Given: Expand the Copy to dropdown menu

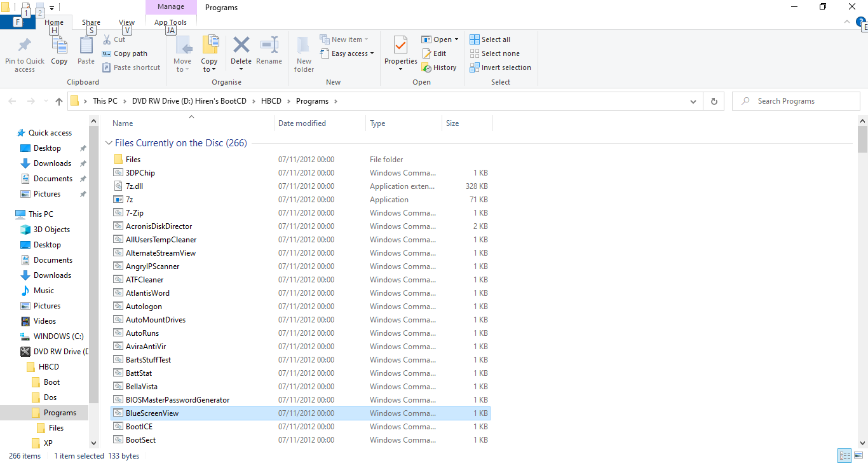Looking at the screenshot, I should pyautogui.click(x=209, y=69).
